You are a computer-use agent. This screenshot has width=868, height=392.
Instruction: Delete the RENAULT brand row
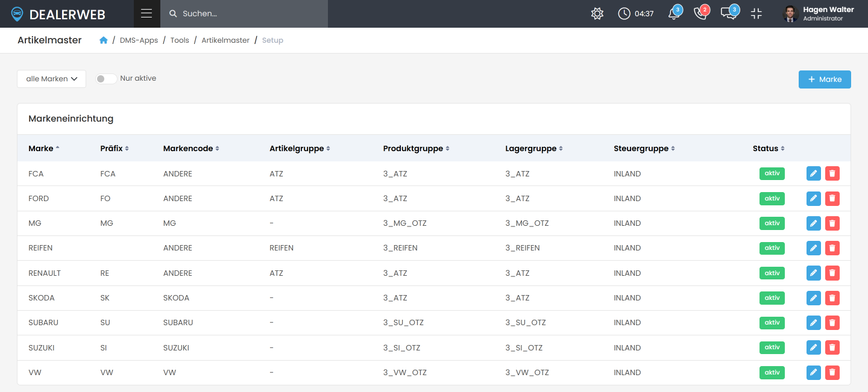click(x=832, y=273)
